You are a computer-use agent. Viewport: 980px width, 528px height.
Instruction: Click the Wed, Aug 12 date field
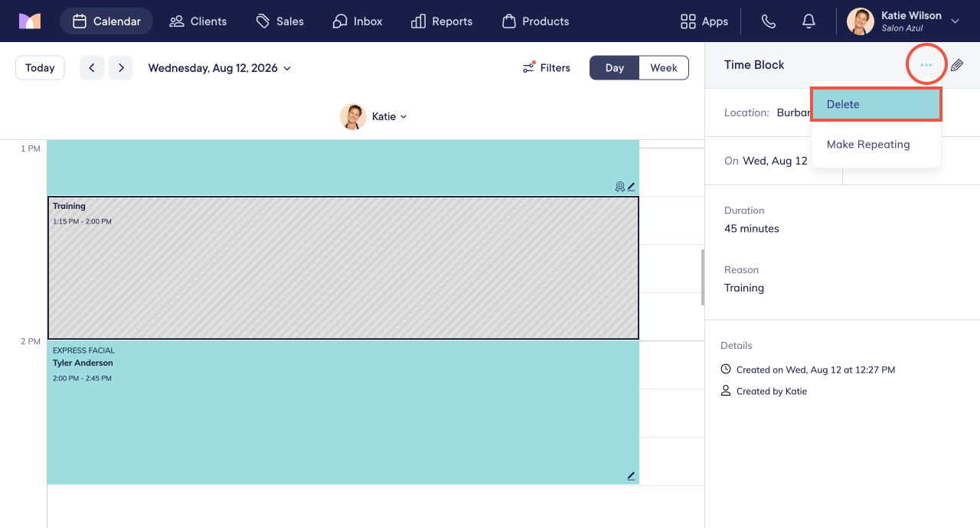click(776, 161)
